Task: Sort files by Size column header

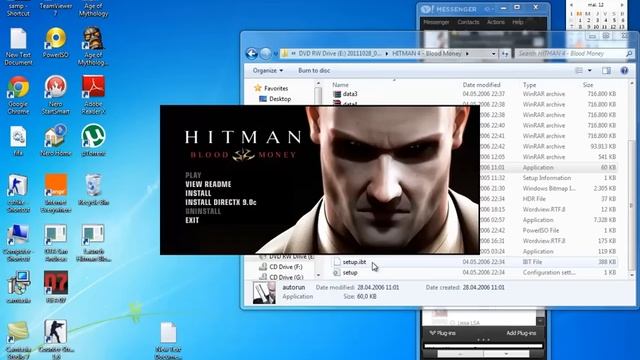Action: pos(588,85)
